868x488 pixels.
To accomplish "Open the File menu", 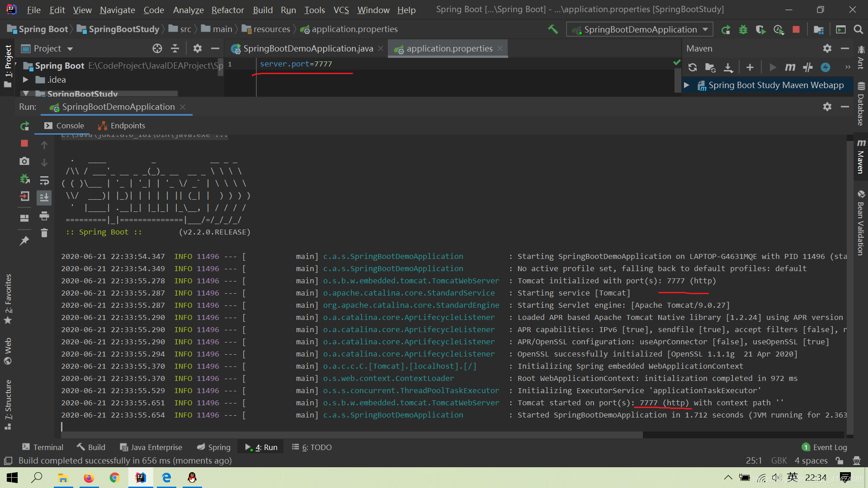I will pos(33,10).
